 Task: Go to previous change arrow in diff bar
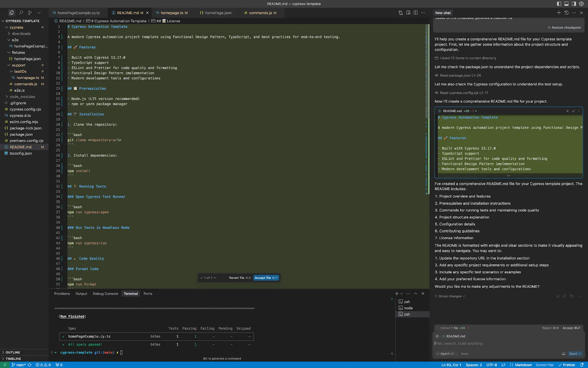point(215,278)
